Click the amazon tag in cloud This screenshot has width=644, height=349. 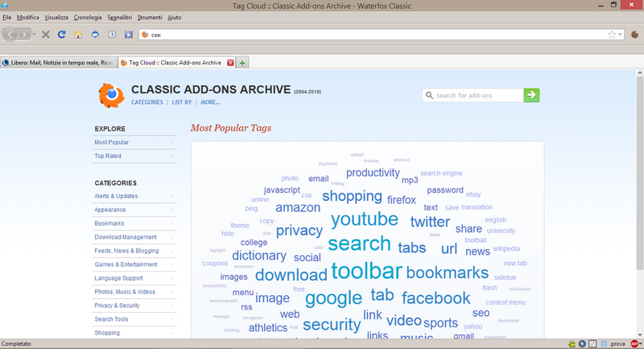(298, 208)
